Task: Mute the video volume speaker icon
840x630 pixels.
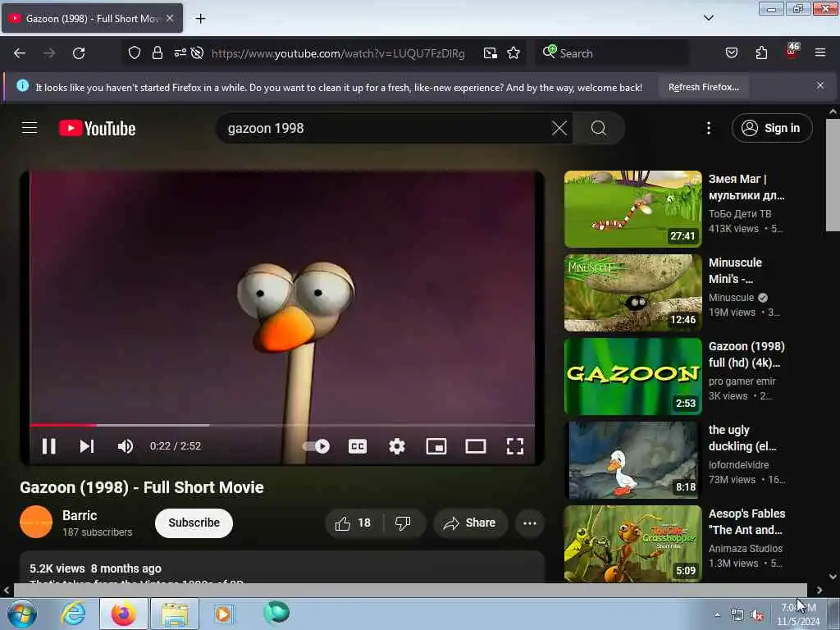Action: tap(126, 446)
